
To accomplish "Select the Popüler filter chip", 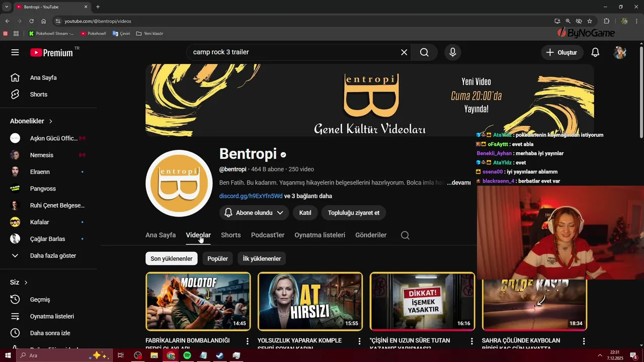I will tap(217, 258).
